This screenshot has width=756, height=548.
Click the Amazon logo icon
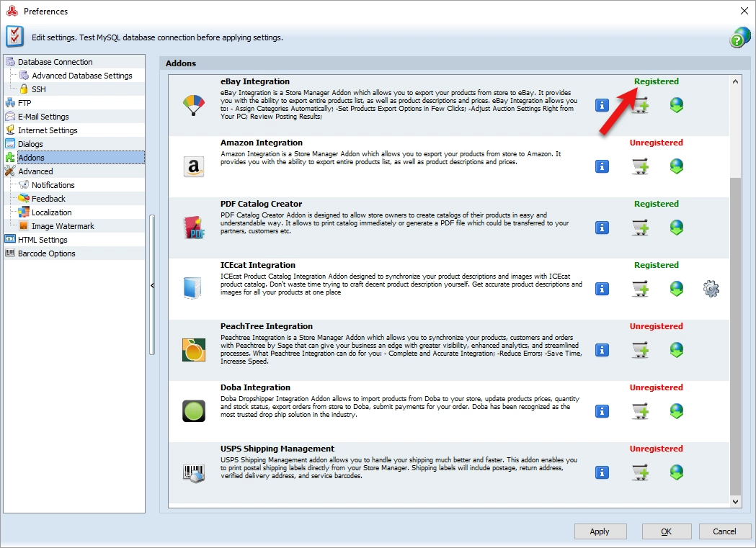(x=194, y=166)
